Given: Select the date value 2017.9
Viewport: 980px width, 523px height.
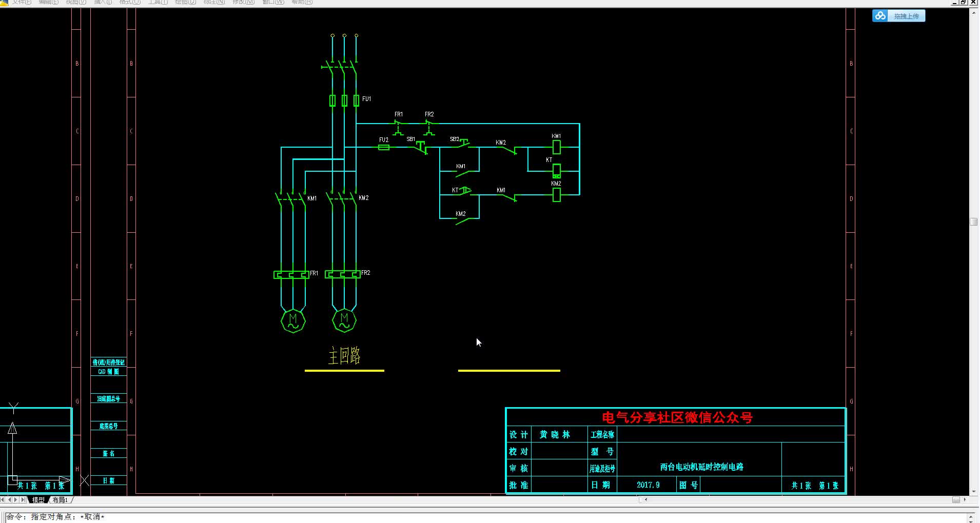Looking at the screenshot, I should click(x=648, y=485).
